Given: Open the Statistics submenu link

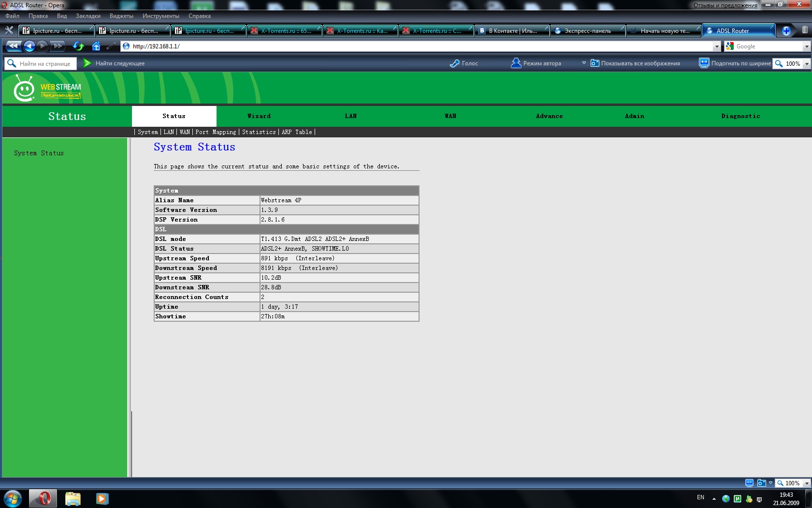Looking at the screenshot, I should [x=259, y=132].
